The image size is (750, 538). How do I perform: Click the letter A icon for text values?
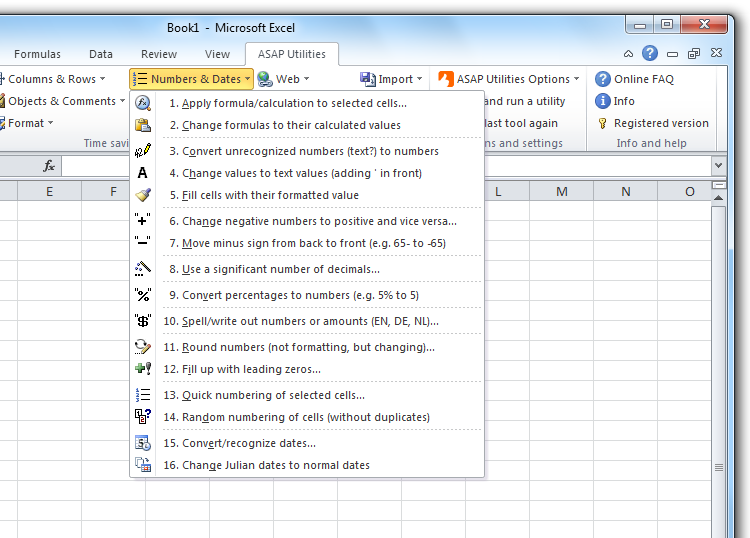pos(143,173)
